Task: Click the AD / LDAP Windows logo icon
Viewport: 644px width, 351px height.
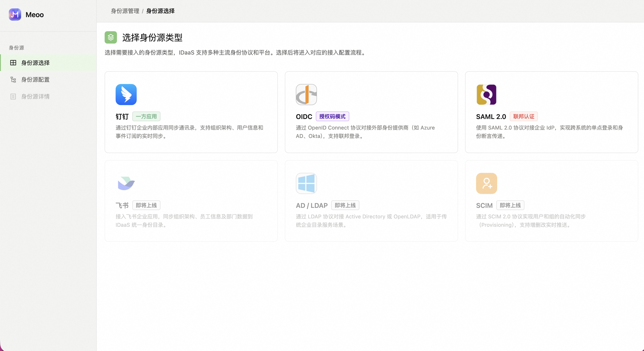Action: (x=306, y=183)
